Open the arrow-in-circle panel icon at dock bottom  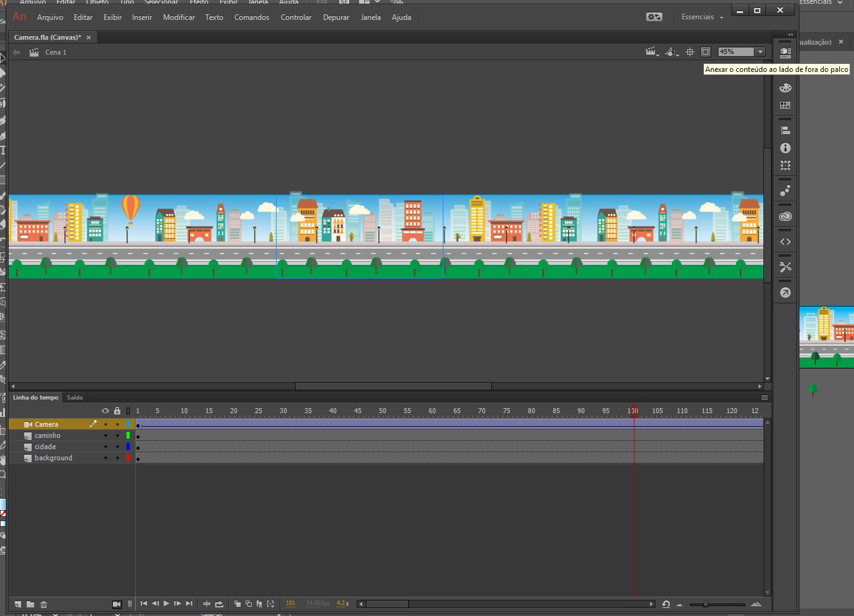pyautogui.click(x=785, y=293)
